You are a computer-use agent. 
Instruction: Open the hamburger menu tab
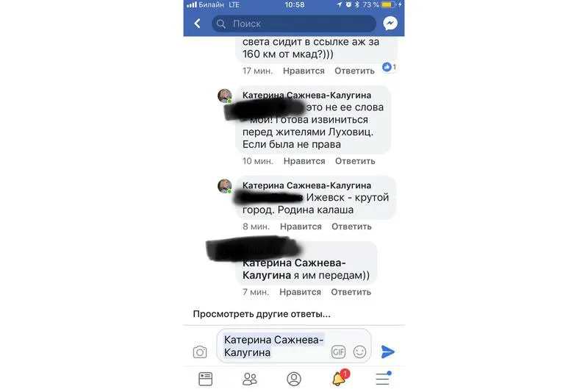(x=383, y=379)
